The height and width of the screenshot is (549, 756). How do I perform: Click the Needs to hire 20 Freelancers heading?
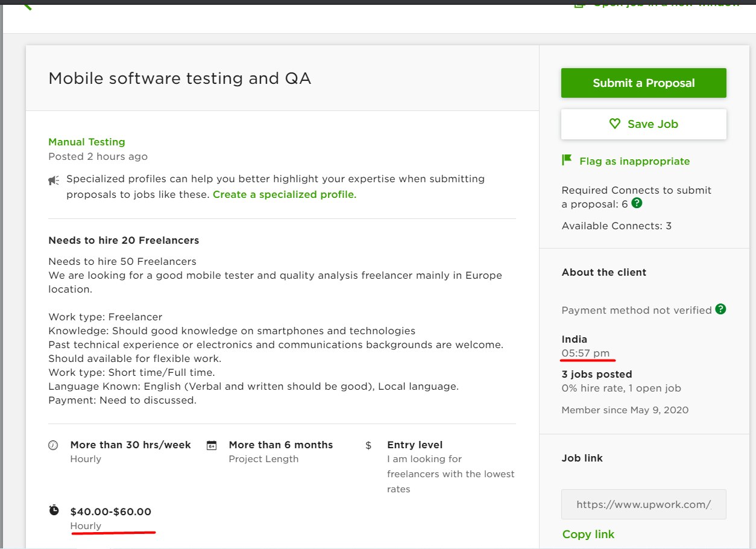click(124, 240)
